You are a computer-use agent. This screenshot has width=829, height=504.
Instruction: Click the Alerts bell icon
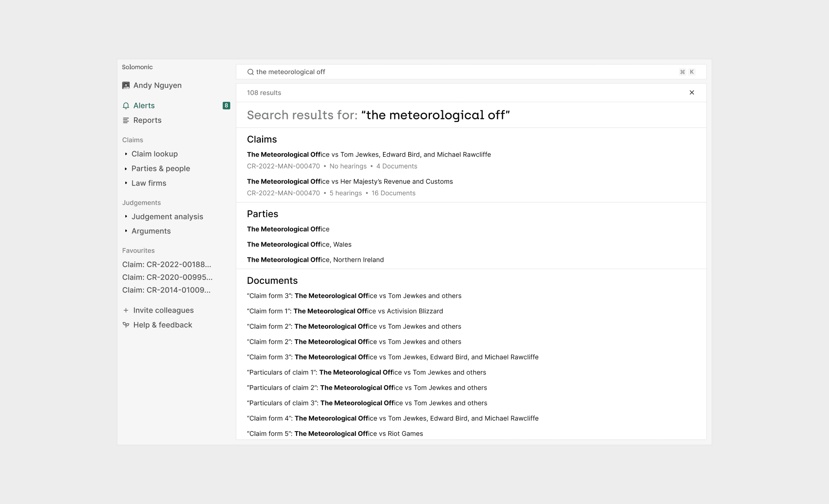click(x=126, y=106)
